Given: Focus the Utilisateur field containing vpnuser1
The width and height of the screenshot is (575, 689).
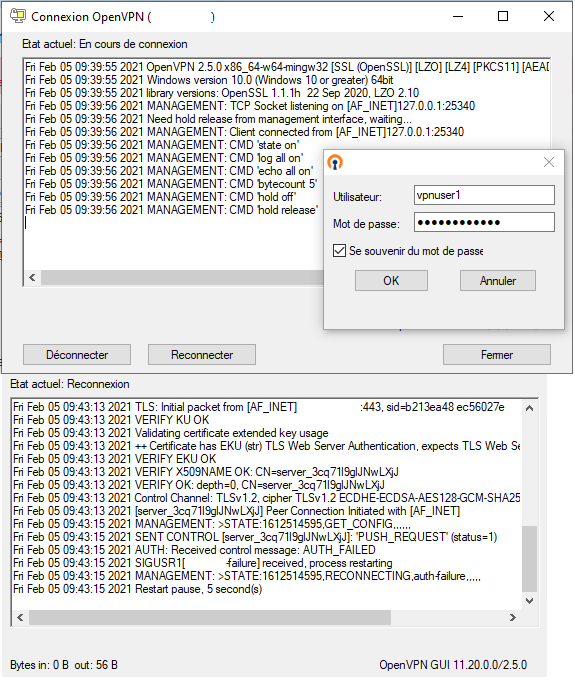Looking at the screenshot, I should tap(485, 195).
